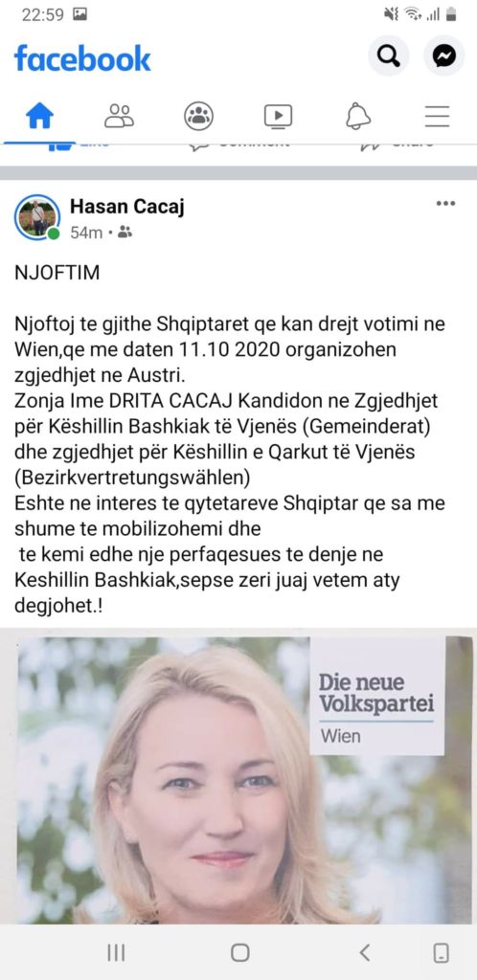Open the Friends tab icon
This screenshot has width=477, height=980.
pos(119,116)
